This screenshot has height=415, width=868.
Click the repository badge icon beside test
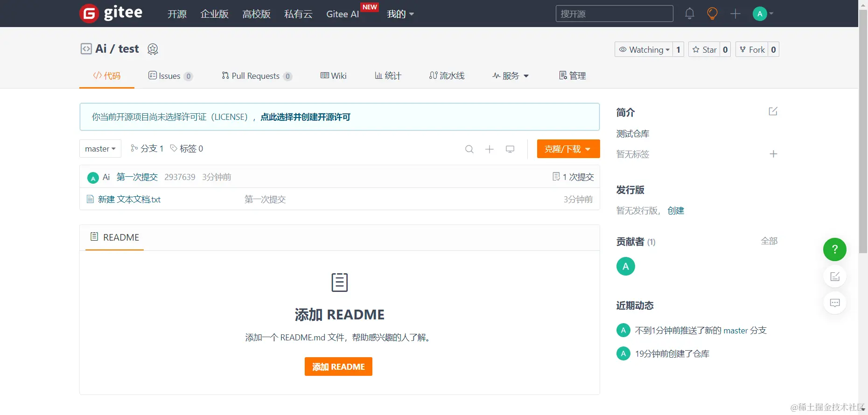pyautogui.click(x=153, y=49)
